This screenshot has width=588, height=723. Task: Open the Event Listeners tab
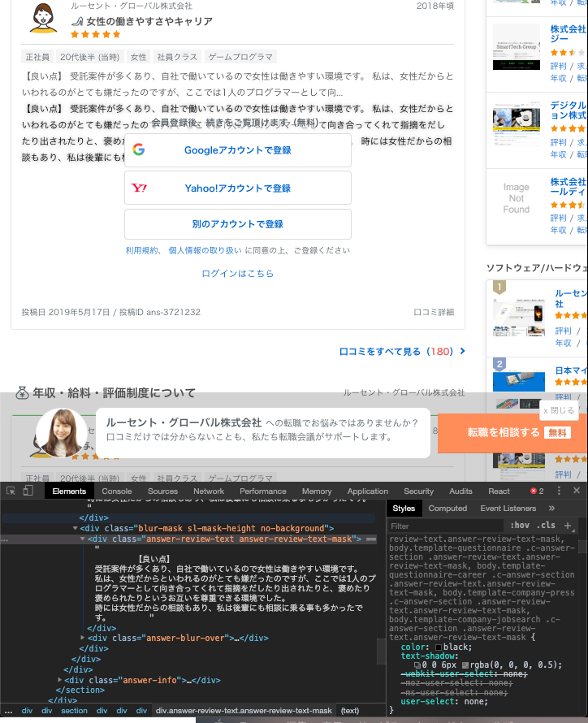[x=508, y=508]
